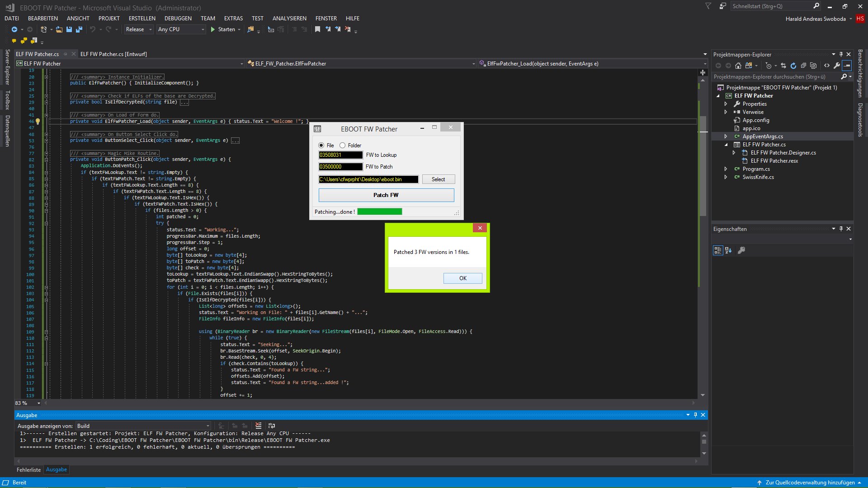This screenshot has width=868, height=488.
Task: Click the Schnellstart quick launch search box
Action: [x=777, y=6]
